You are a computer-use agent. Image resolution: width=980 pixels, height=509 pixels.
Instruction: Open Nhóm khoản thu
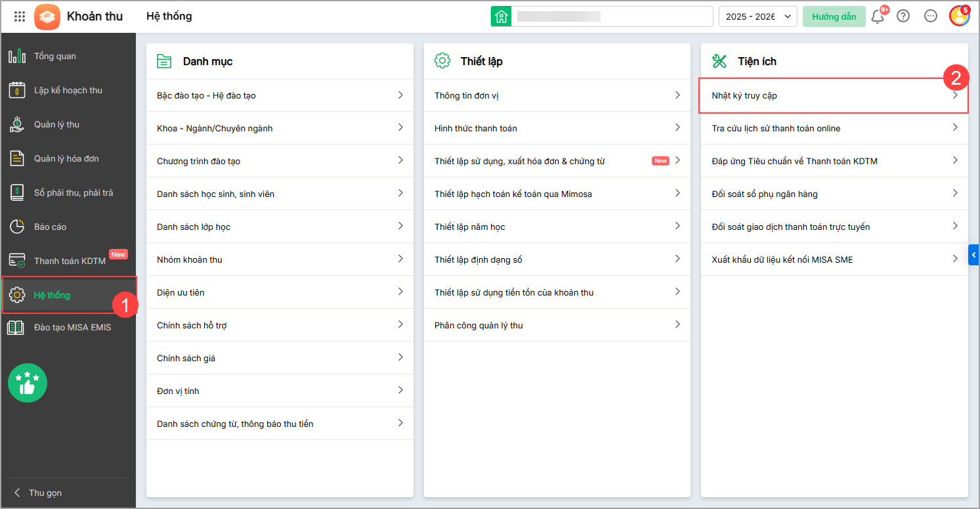coord(280,259)
